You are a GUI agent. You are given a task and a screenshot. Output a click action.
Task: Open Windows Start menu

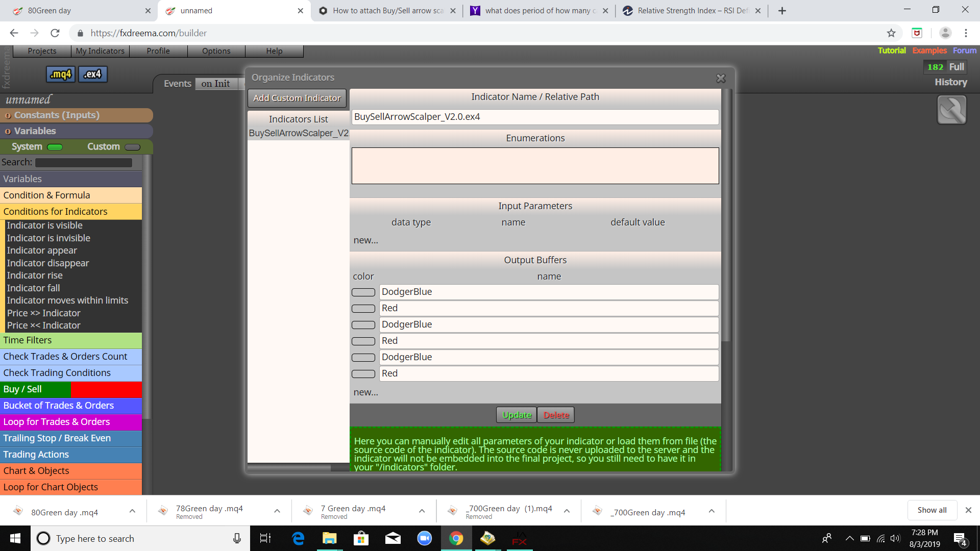15,538
